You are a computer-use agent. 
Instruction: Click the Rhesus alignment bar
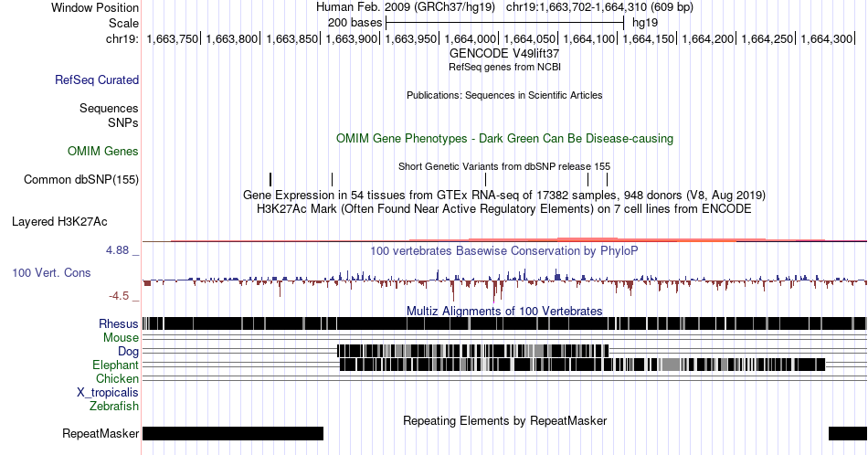pyautogui.click(x=504, y=323)
